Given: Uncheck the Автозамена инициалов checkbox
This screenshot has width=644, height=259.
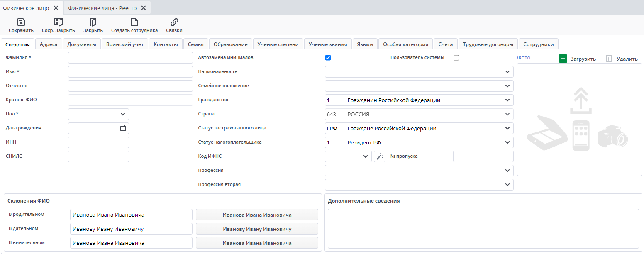Looking at the screenshot, I should coord(328,58).
